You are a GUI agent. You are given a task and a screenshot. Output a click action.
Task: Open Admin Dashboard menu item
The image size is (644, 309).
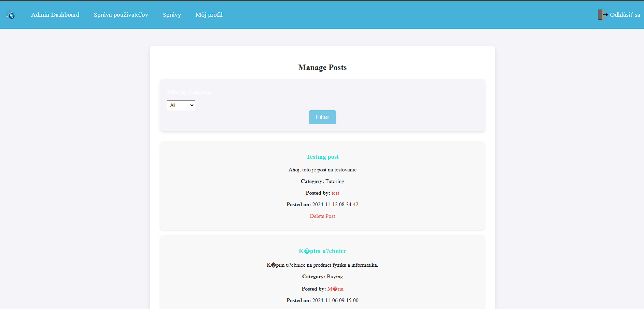(55, 15)
